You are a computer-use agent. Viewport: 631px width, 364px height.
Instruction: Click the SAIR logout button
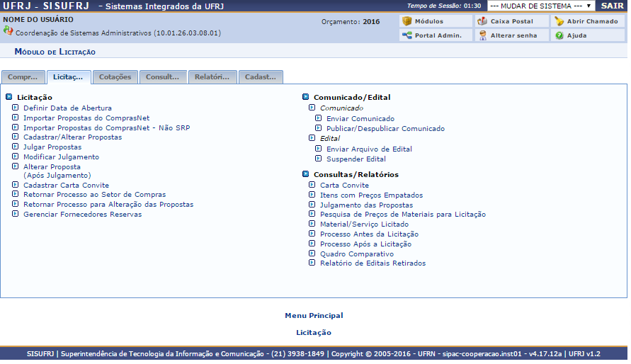point(612,6)
